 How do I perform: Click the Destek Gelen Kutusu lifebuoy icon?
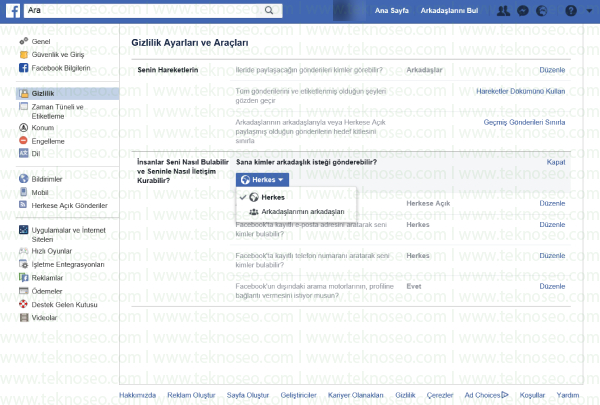point(24,304)
